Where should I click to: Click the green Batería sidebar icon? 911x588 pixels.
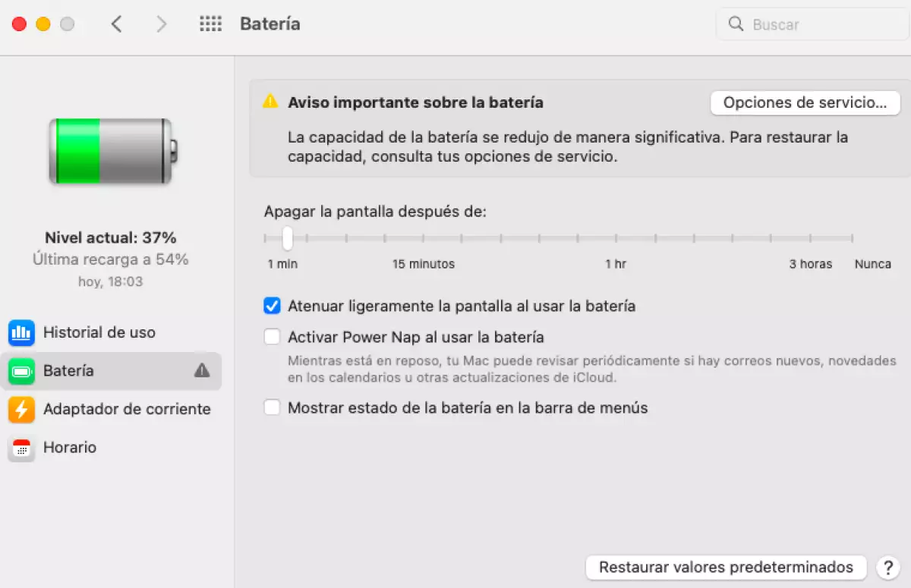point(21,371)
